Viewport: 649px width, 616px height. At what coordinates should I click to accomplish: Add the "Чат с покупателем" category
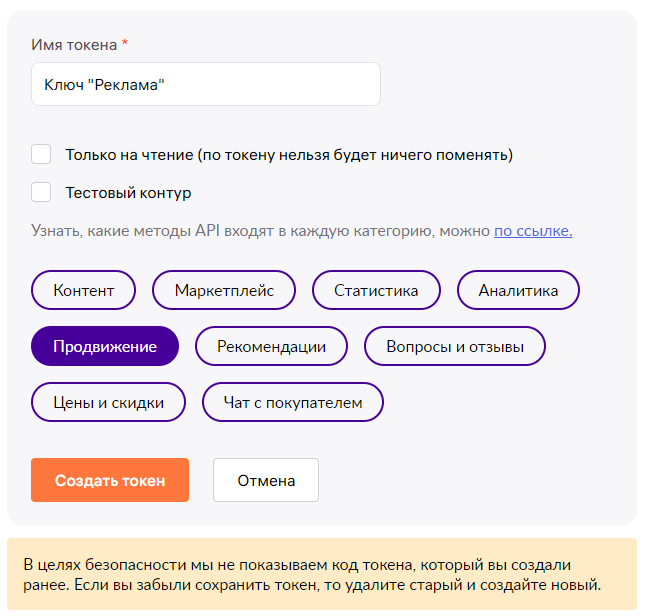(x=293, y=403)
